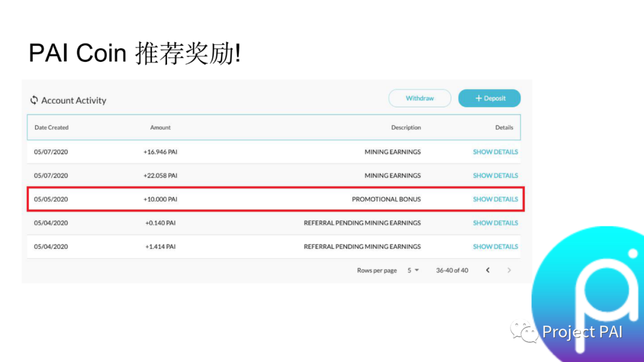This screenshot has width=644, height=362.
Task: Click the PROMOTIONAL BONUS description text
Action: point(386,199)
